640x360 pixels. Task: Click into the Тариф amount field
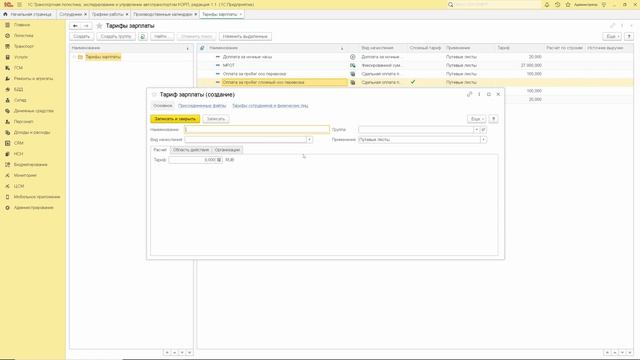pos(192,160)
